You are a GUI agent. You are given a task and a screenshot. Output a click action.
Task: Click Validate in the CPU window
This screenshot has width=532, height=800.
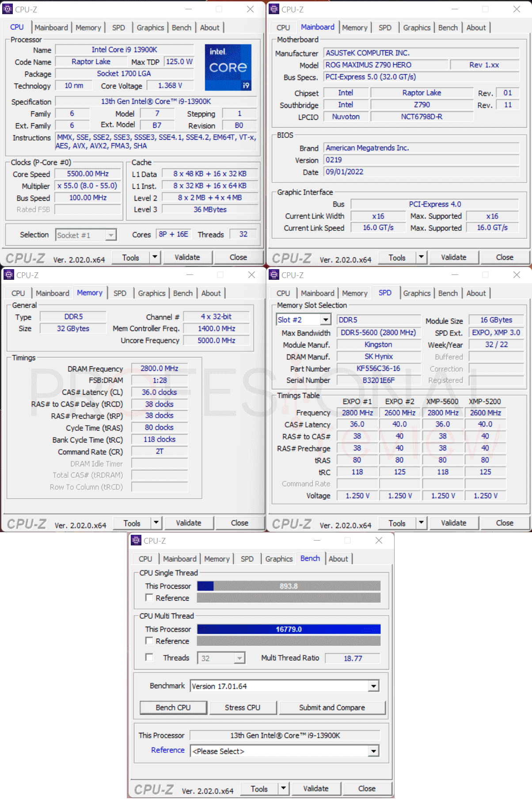[187, 257]
